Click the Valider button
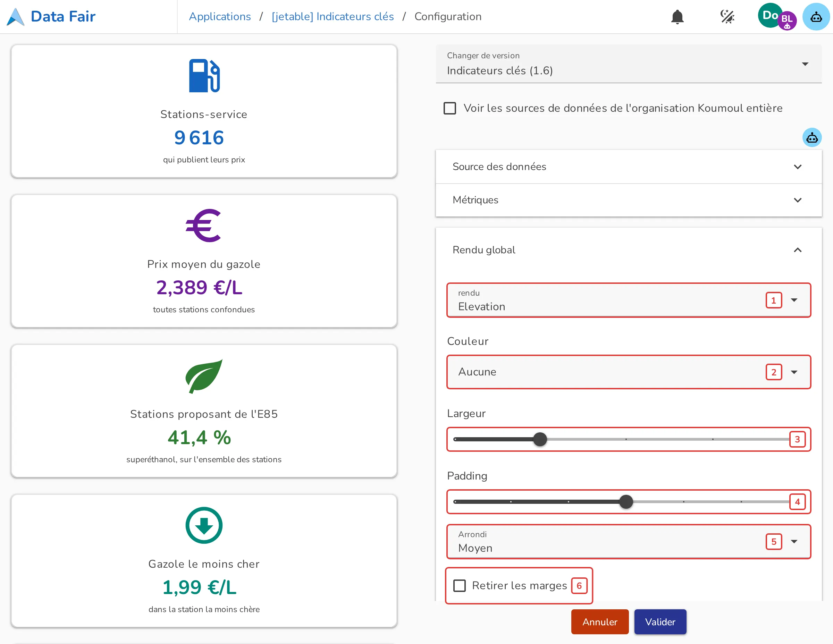The height and width of the screenshot is (644, 833). (x=660, y=621)
